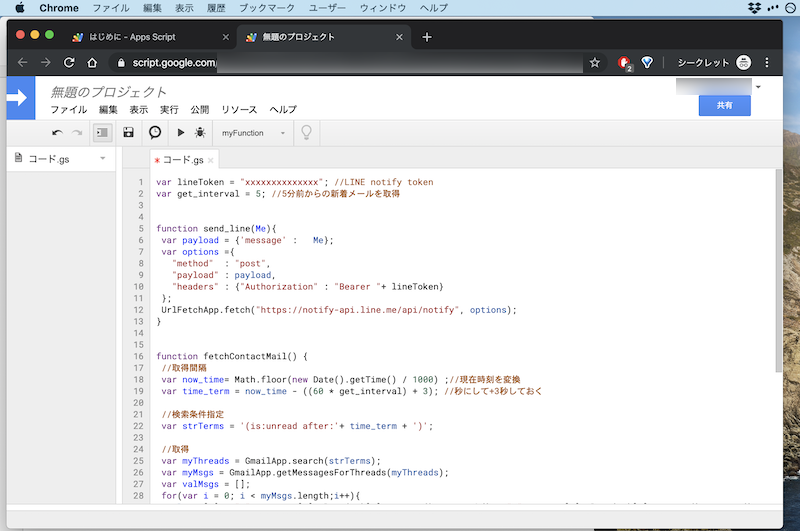The image size is (800, 531).
Task: Bookmark the page with the star icon
Action: click(x=594, y=62)
